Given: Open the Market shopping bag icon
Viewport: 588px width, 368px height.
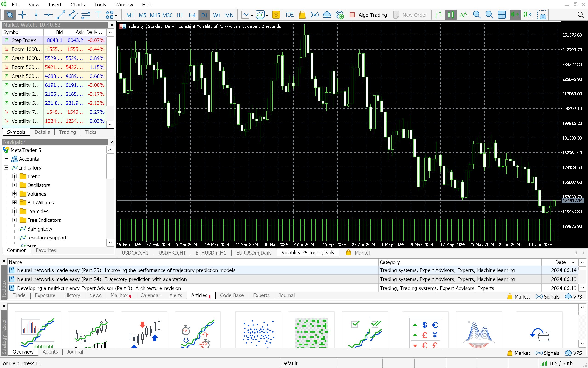Looking at the screenshot, I should pos(302,15).
